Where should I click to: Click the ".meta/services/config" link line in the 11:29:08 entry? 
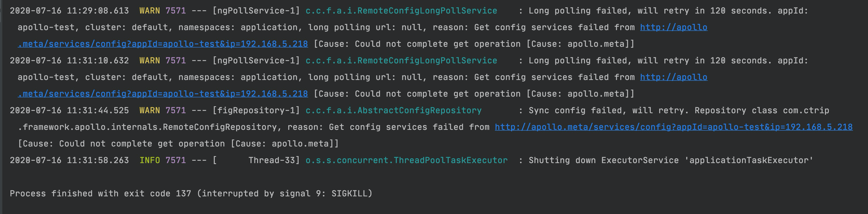163,44
